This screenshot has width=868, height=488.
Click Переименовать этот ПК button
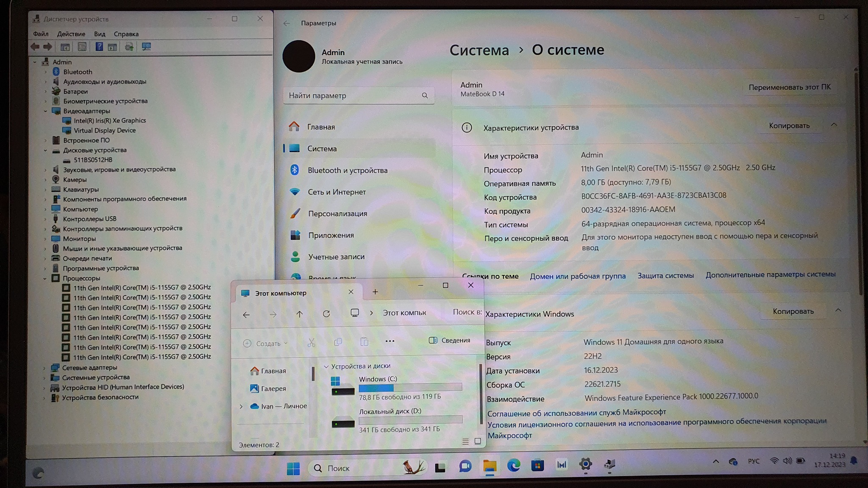789,87
